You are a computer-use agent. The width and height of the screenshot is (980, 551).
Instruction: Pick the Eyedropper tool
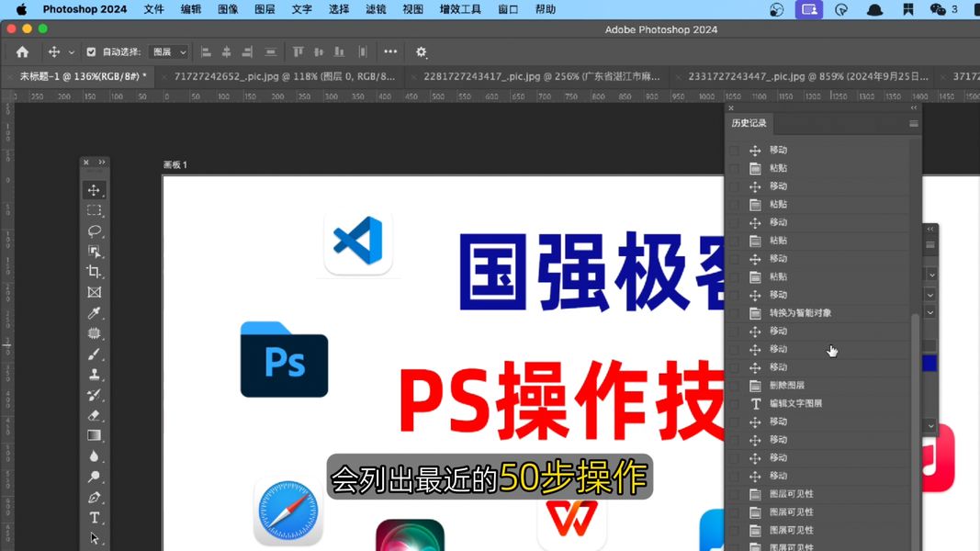(94, 313)
